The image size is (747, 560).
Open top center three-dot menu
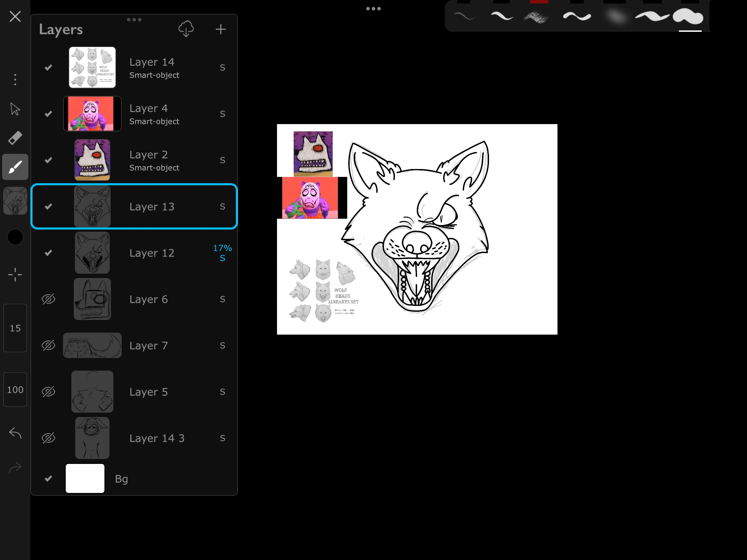coord(373,9)
